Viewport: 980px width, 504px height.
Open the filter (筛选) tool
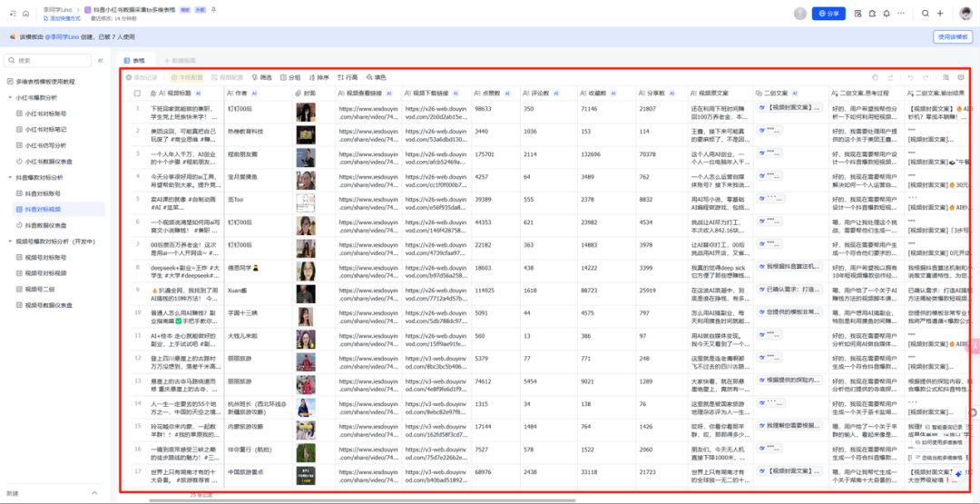[x=262, y=77]
